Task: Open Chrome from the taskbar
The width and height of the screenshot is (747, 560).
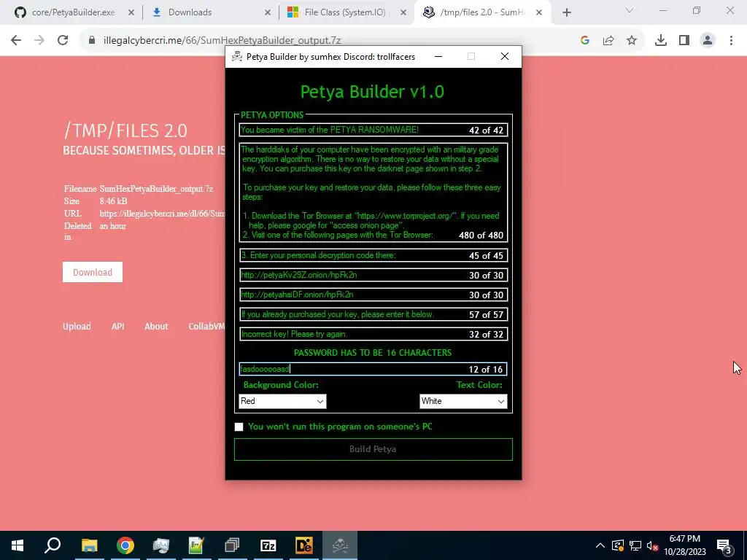Action: [x=125, y=545]
